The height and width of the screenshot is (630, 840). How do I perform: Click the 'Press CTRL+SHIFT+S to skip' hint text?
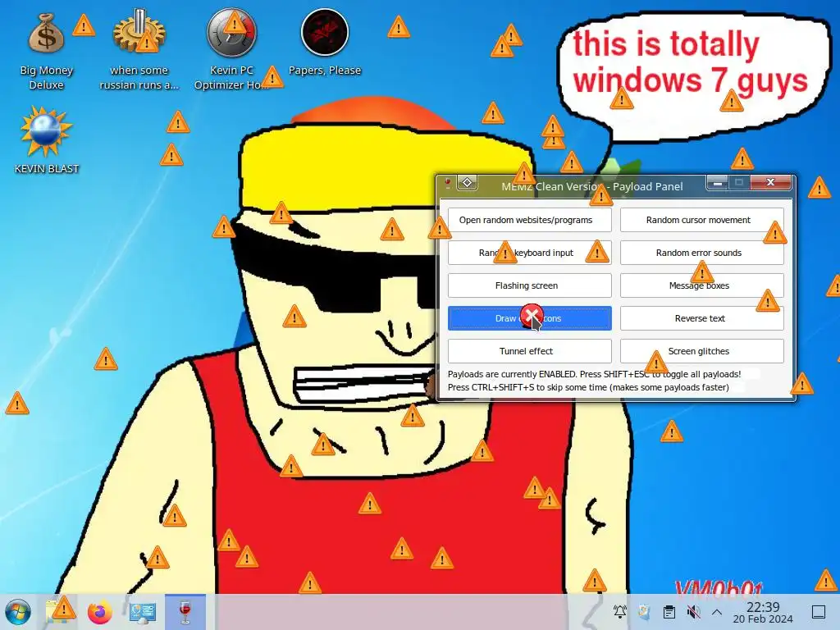588,387
